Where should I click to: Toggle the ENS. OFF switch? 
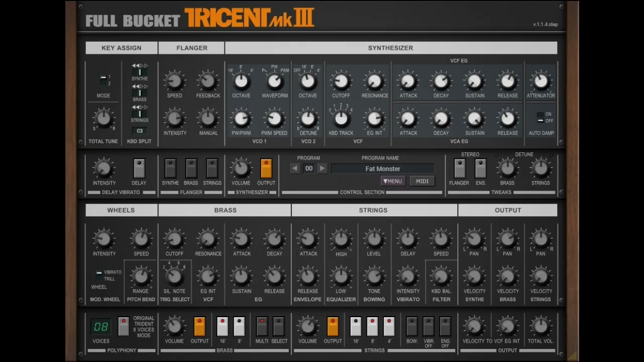(445, 326)
